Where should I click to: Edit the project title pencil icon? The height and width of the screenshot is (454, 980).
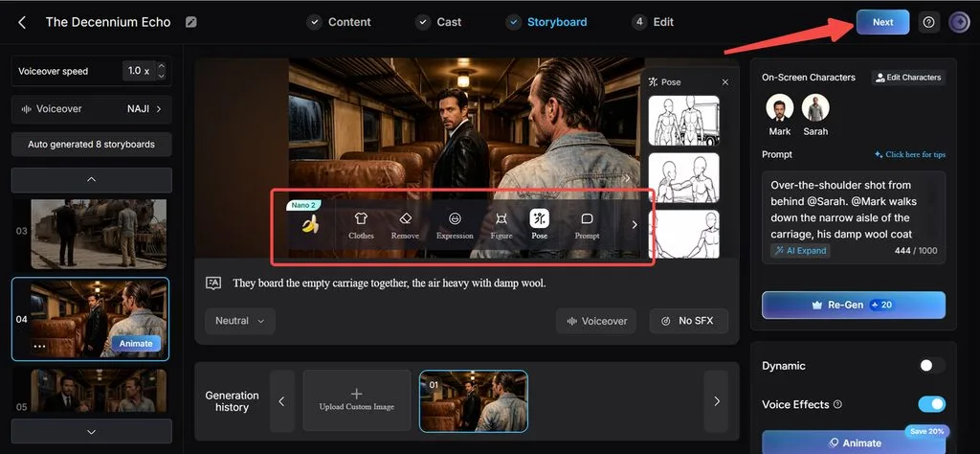(191, 23)
